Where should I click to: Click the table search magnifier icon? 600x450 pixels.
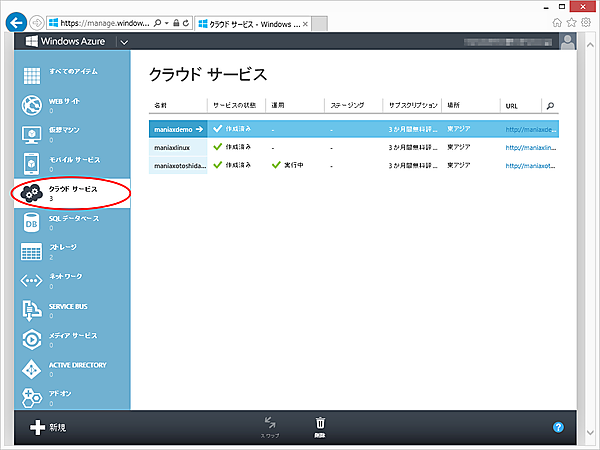pos(549,105)
